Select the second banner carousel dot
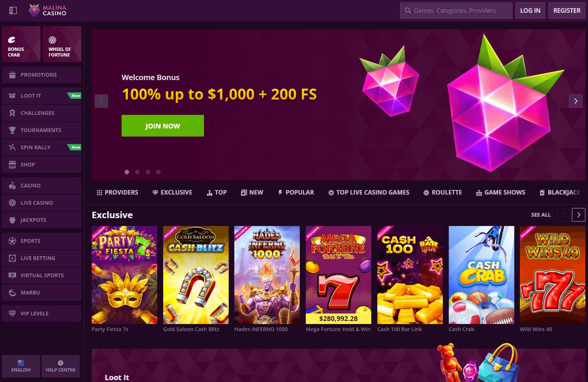Viewport: 588px width, 382px height. coord(137,172)
